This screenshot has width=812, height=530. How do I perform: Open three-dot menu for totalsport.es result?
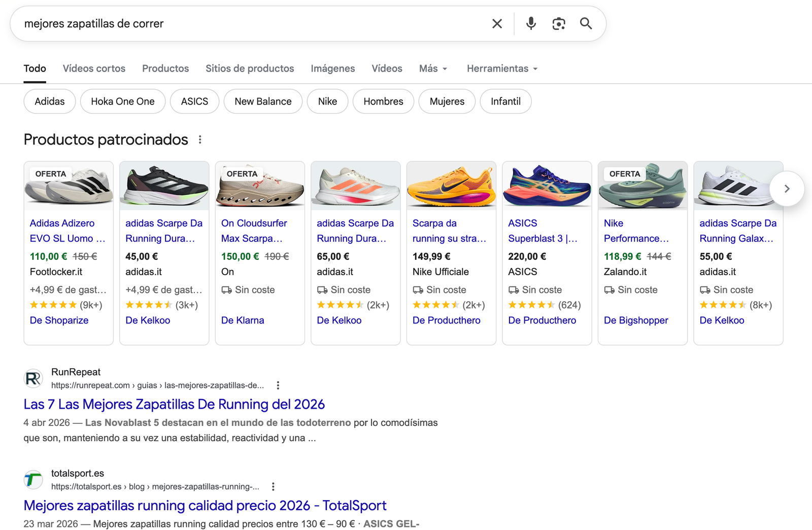point(273,487)
